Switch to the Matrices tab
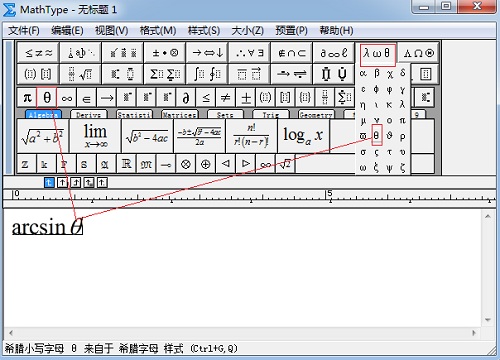 point(180,114)
